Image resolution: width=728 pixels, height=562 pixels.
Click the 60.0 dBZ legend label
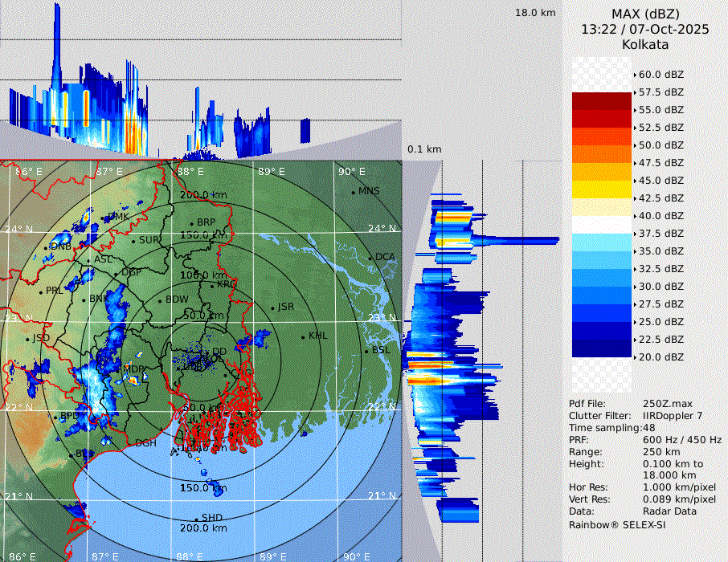pyautogui.click(x=661, y=75)
